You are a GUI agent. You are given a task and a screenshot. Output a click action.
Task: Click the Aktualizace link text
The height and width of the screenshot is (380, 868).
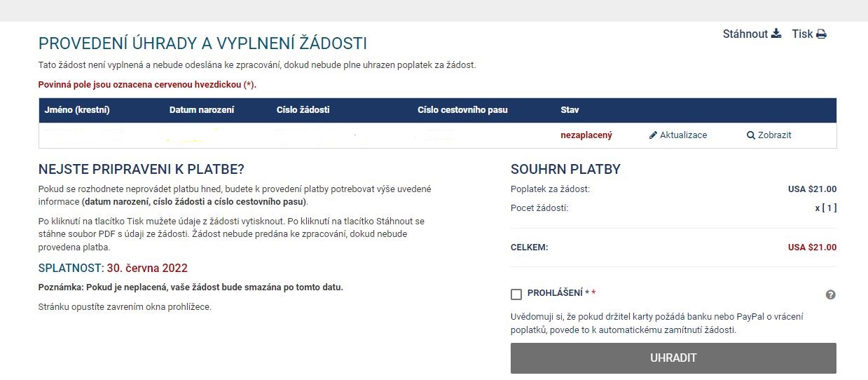(684, 135)
